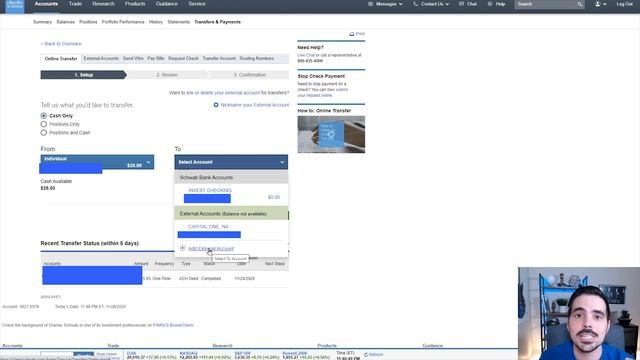Click the FINRA's BrokerCheck link
Screen dimensions: 640x360
pyautogui.click(x=173, y=325)
